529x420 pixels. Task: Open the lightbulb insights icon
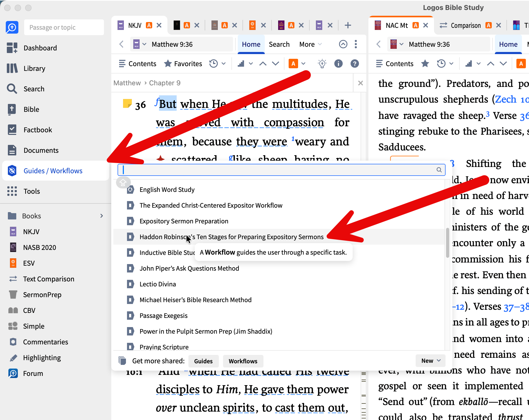[x=322, y=64]
